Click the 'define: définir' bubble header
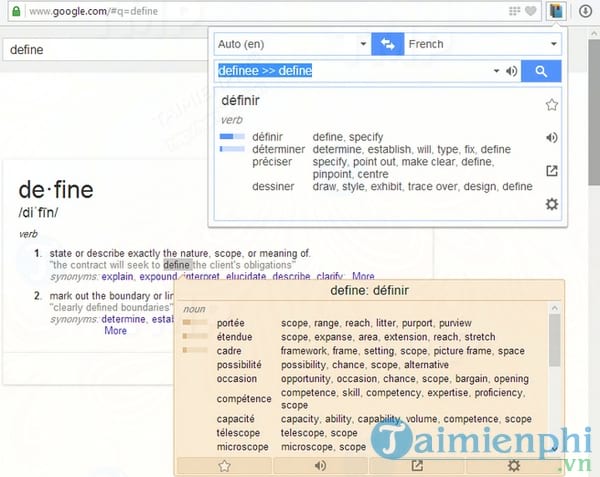600x477 pixels. click(x=369, y=290)
